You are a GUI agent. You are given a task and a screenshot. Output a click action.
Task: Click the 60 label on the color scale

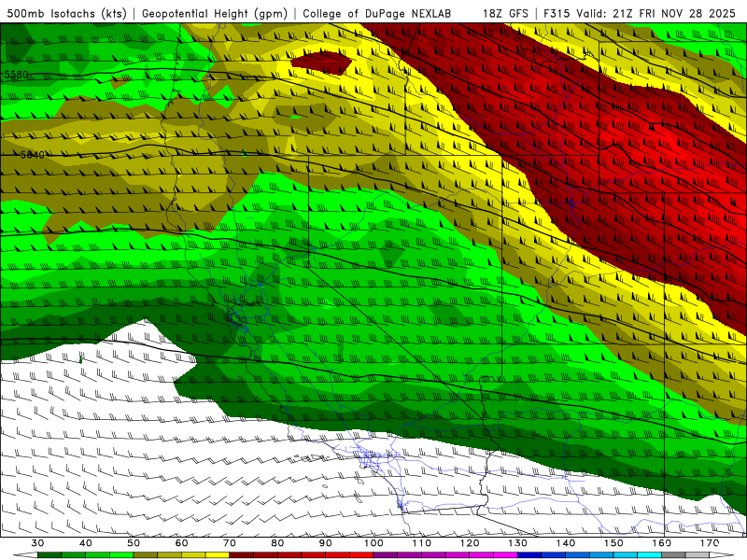[x=181, y=543]
